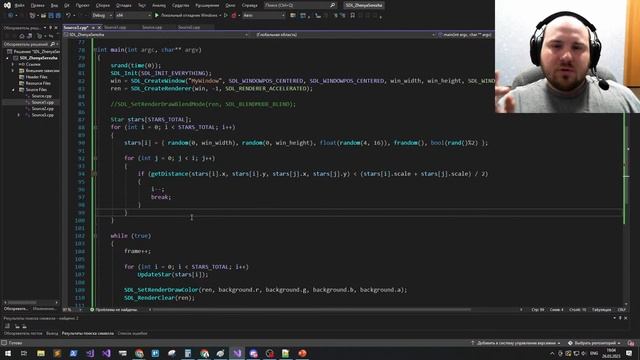Open Source.cpp in the Solution Explorer
640x360 pixels.
point(41,96)
